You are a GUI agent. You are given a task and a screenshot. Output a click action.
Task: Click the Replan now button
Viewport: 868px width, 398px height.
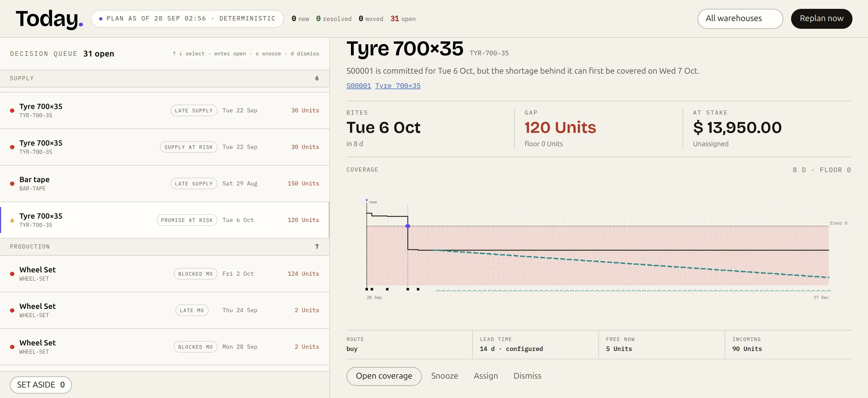[x=821, y=19]
